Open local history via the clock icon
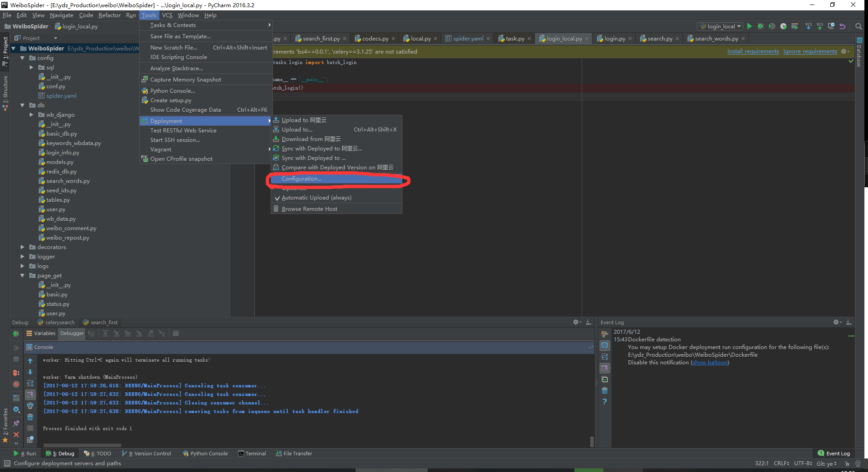 (831, 26)
